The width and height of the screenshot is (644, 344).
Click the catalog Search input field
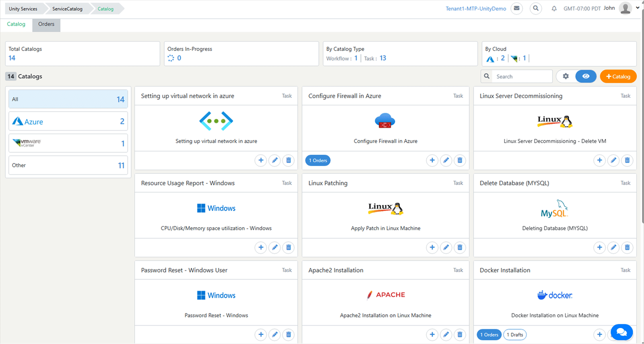coord(522,76)
